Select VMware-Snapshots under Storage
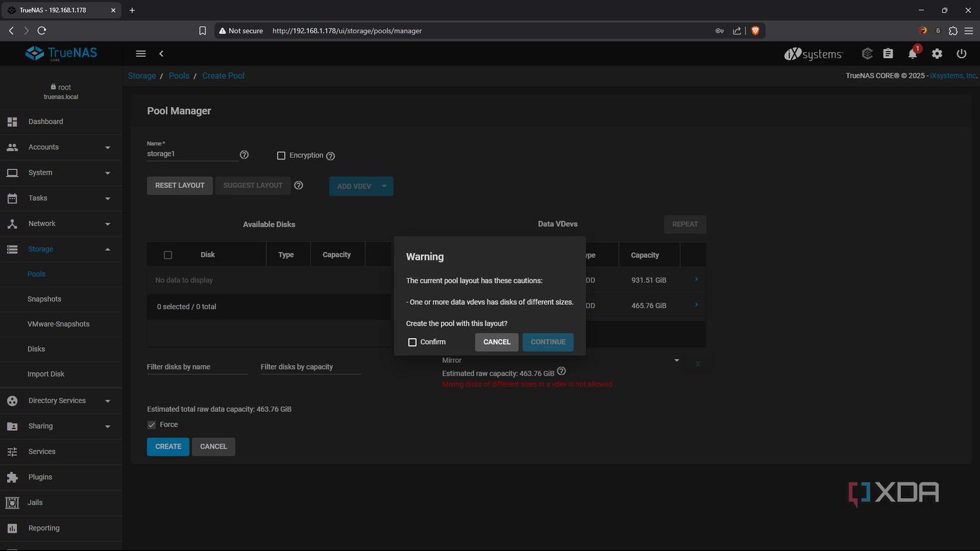This screenshot has width=980, height=551. (61, 324)
